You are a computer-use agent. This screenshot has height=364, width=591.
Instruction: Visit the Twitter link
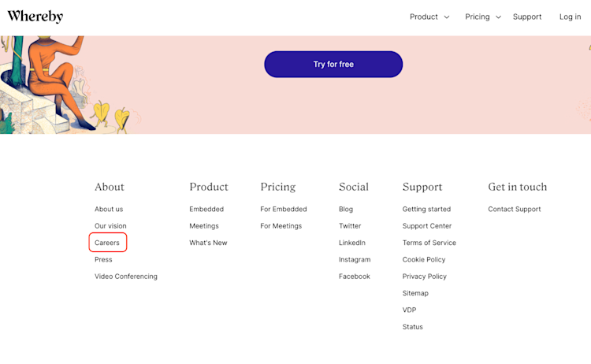coord(350,226)
